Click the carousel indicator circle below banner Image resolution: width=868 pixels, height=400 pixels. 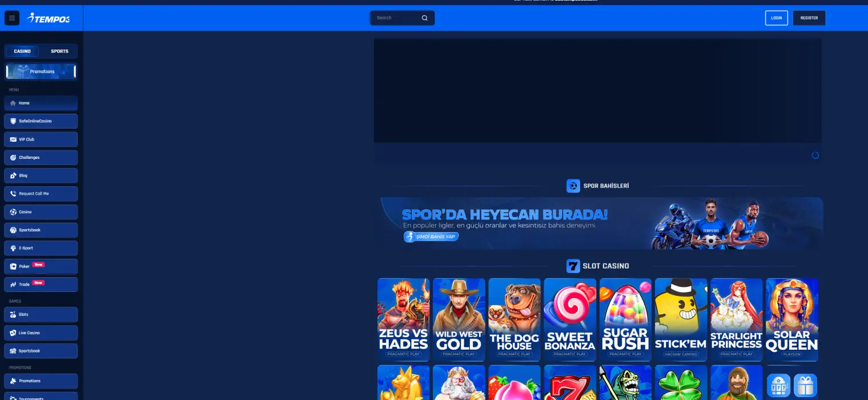[815, 155]
